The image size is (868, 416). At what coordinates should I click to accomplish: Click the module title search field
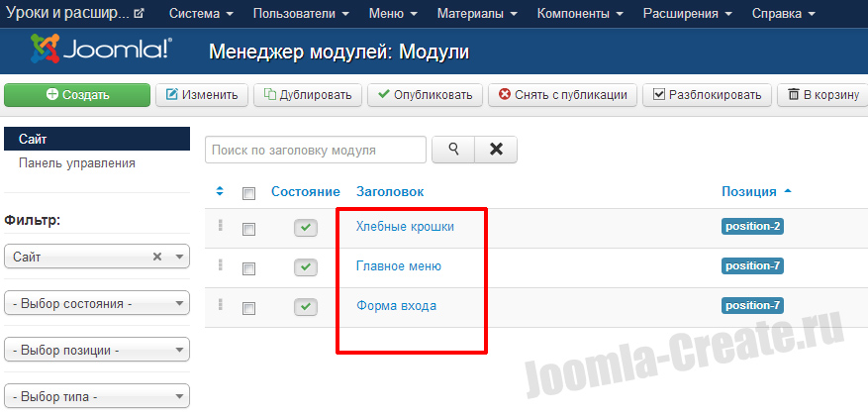pyautogui.click(x=315, y=150)
